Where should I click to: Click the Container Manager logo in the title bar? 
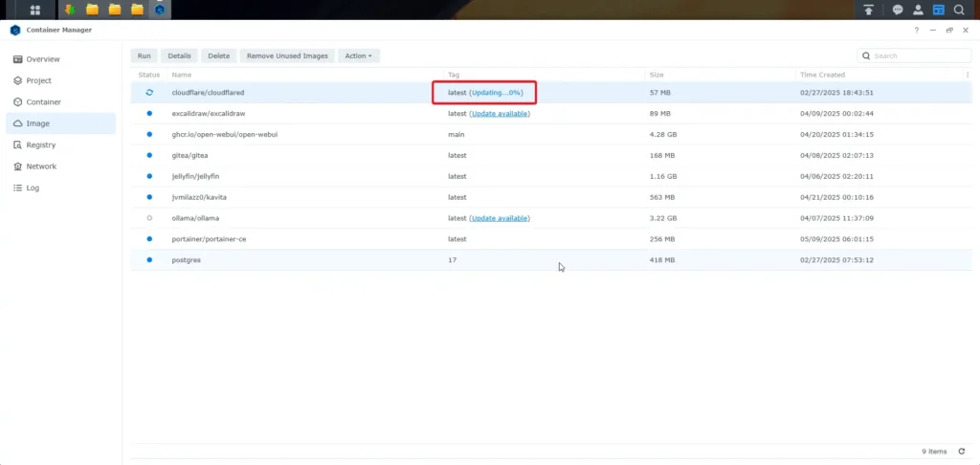pos(15,30)
